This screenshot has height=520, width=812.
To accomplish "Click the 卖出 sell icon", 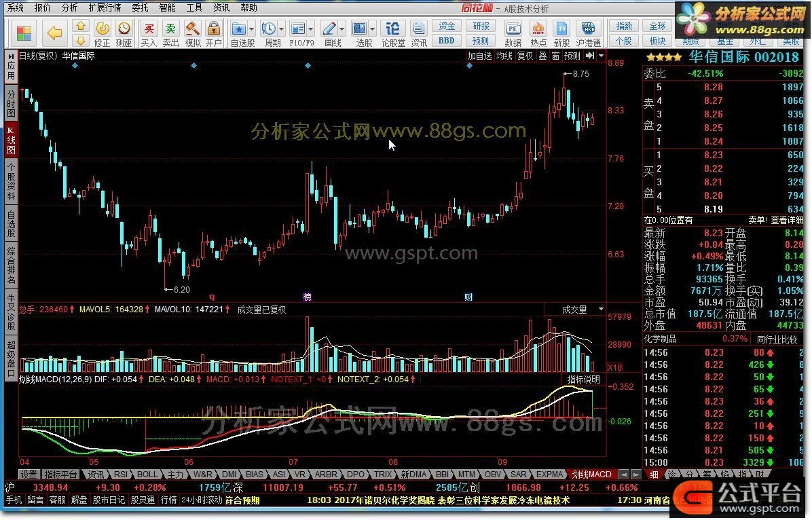I will pyautogui.click(x=170, y=34).
